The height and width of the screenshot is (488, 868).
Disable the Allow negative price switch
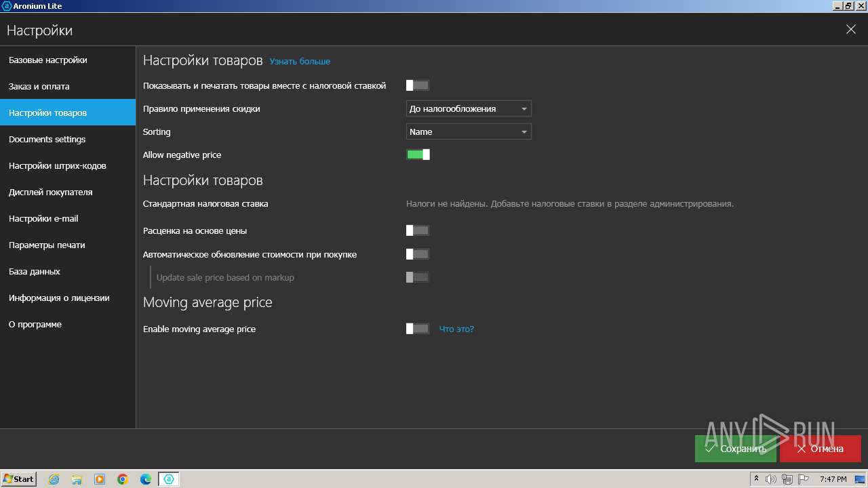pyautogui.click(x=418, y=155)
